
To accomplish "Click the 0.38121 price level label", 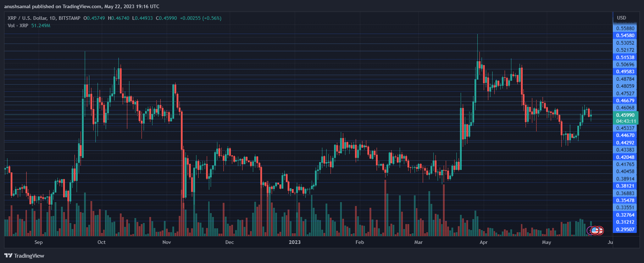I will (625, 186).
